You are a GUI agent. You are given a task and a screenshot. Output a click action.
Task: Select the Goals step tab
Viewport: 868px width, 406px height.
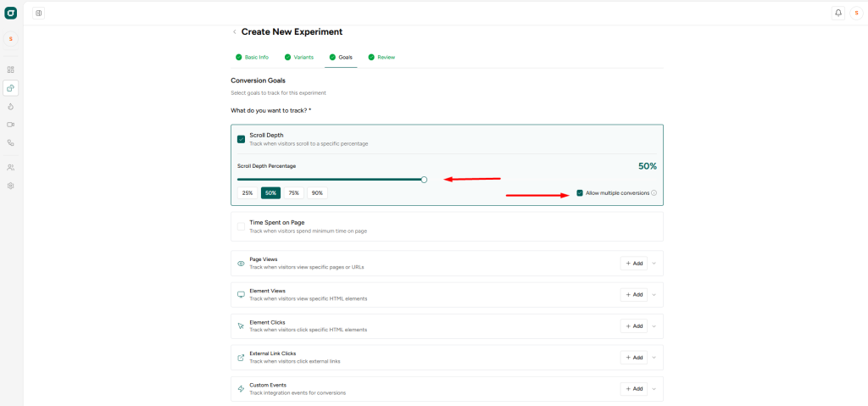341,57
